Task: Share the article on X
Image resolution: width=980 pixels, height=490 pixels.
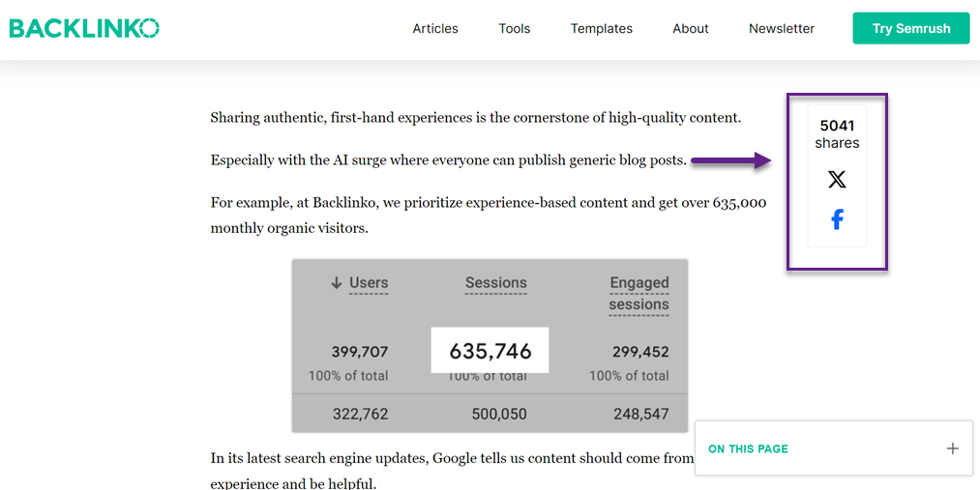Action: click(x=837, y=180)
